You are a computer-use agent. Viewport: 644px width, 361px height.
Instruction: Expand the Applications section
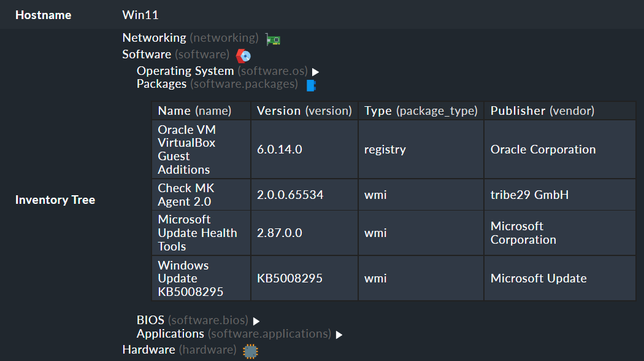pos(339,335)
